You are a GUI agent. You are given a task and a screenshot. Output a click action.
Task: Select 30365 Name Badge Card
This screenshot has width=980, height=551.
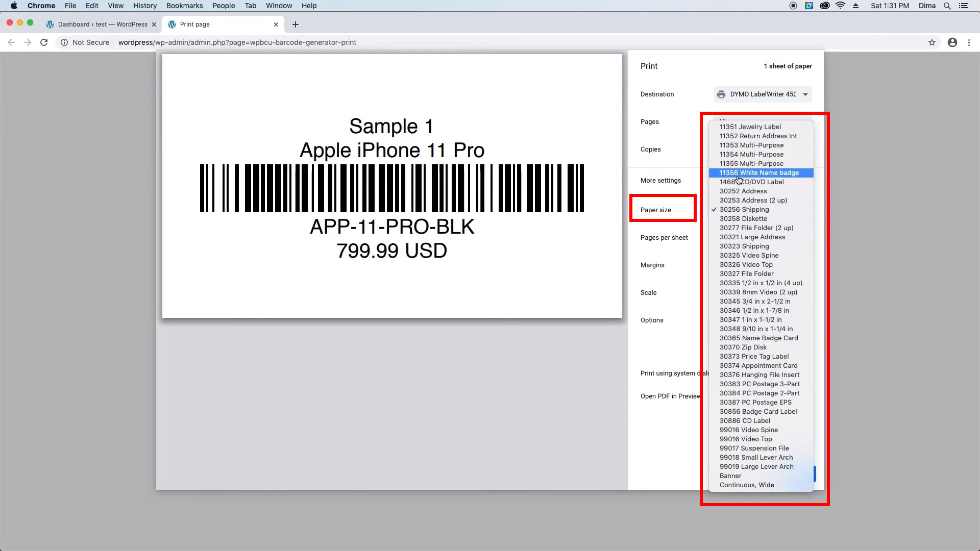tap(761, 338)
